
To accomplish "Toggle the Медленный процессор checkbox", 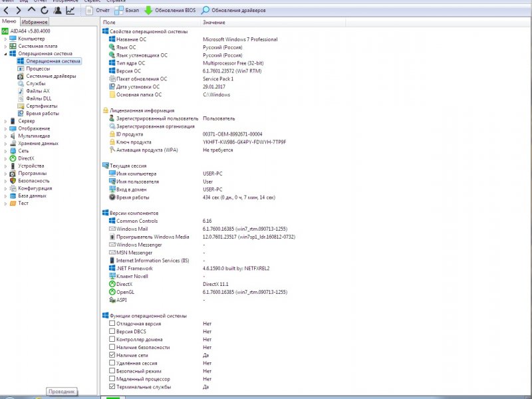I will tap(112, 378).
